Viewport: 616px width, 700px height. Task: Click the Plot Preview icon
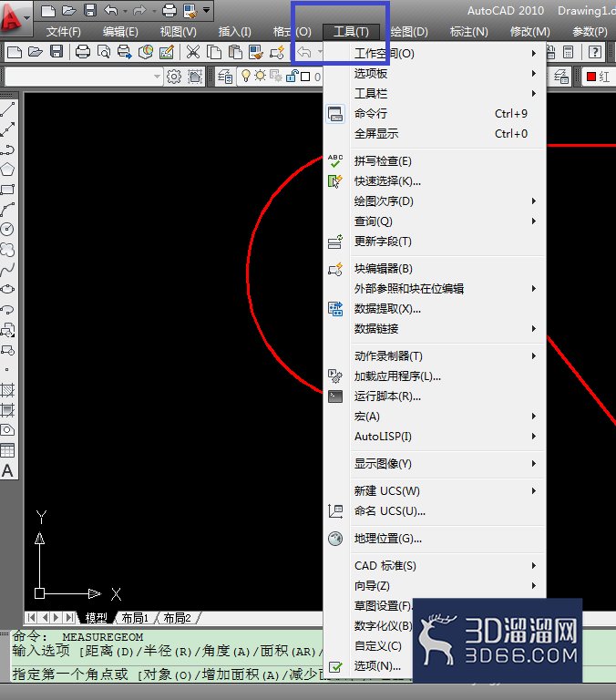(x=104, y=52)
